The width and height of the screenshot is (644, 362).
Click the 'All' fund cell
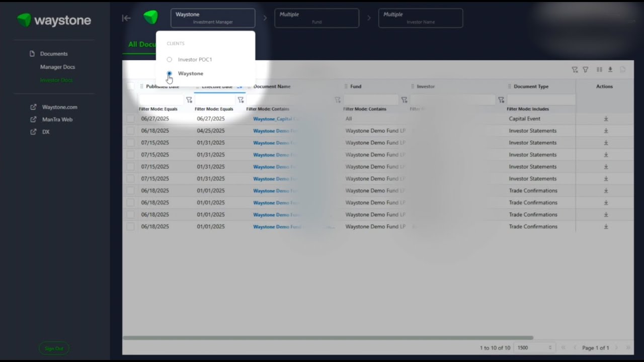[x=349, y=119]
